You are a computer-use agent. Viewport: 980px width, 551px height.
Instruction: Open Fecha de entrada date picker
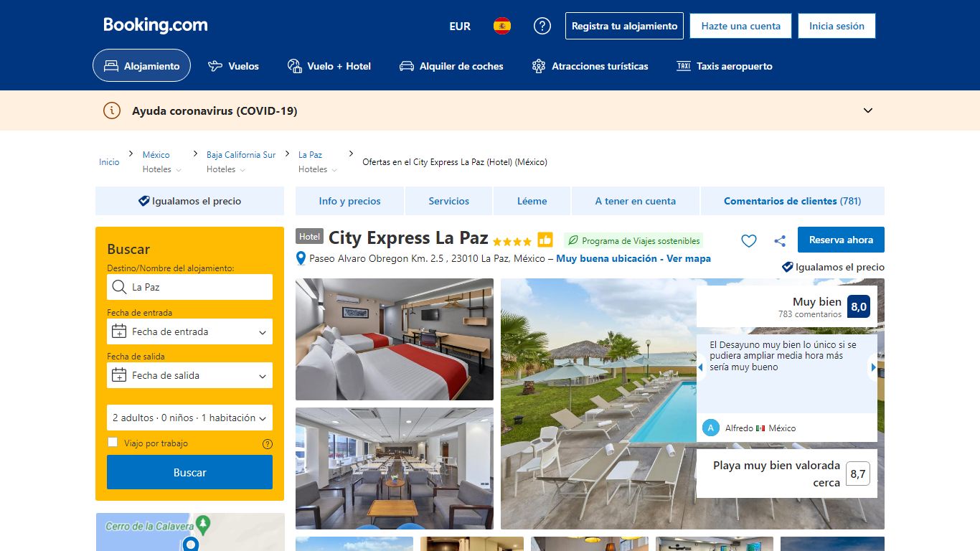pyautogui.click(x=190, y=331)
